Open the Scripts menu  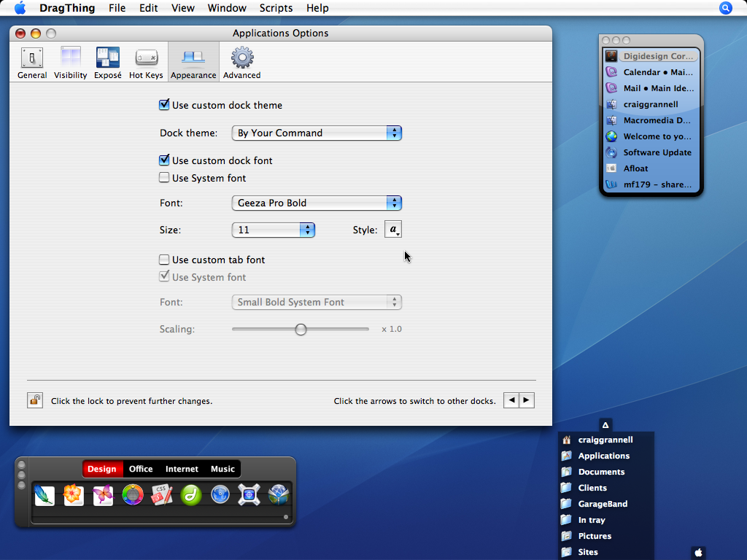coord(276,8)
